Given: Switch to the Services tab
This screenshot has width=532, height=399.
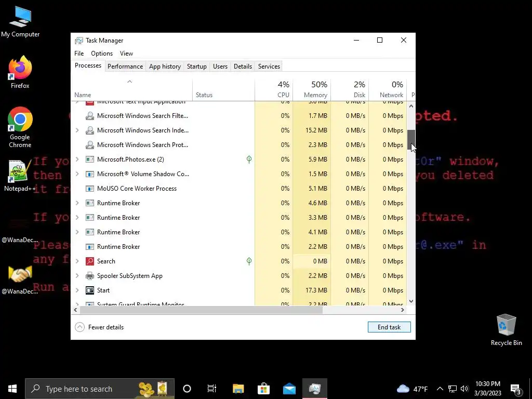Looking at the screenshot, I should coord(269,66).
